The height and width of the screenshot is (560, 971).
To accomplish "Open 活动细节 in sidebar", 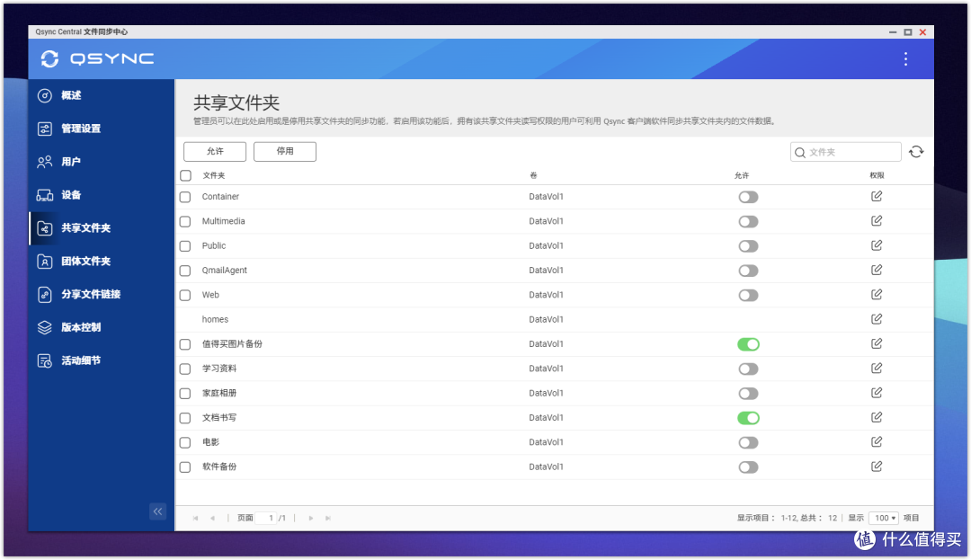I will click(x=102, y=360).
